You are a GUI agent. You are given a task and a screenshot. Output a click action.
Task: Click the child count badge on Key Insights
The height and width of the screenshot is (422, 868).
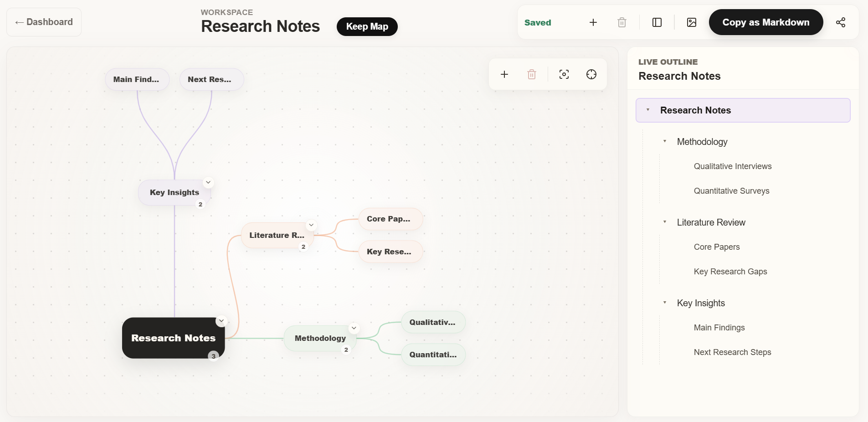200,204
